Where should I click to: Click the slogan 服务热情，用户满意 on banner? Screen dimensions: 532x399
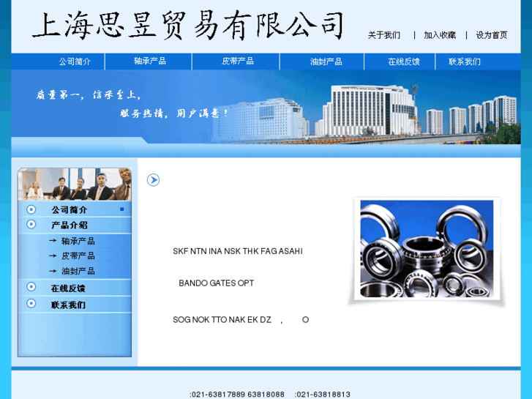[174, 113]
